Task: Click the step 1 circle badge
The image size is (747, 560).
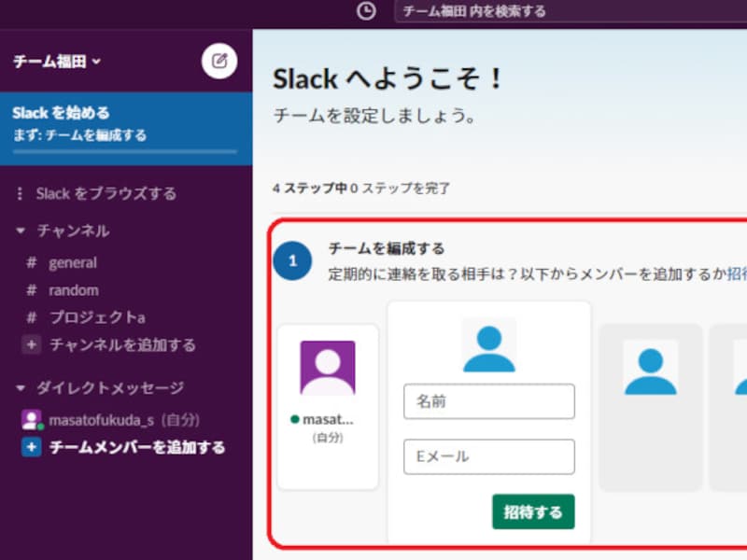Action: 292,260
